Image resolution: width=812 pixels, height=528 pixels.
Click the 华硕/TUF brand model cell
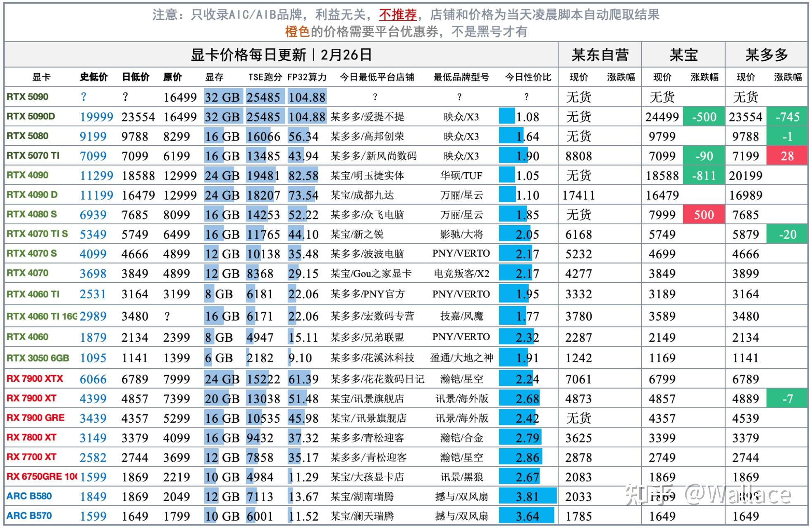click(461, 176)
